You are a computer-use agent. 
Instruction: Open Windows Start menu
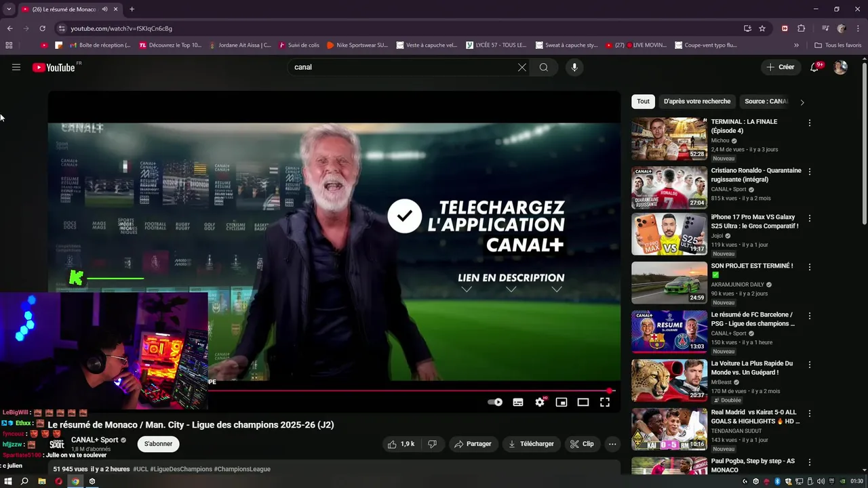8,481
